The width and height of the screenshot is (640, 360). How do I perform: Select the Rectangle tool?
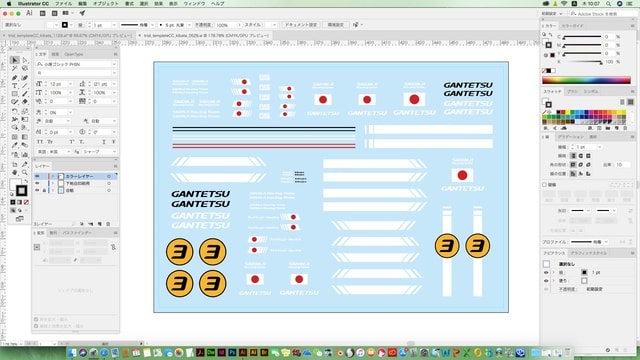(15, 94)
